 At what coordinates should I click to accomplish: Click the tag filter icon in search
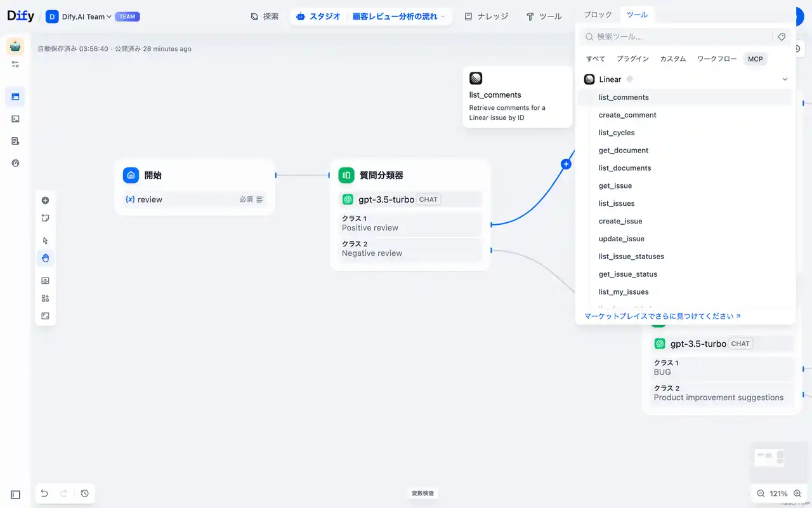coord(782,37)
